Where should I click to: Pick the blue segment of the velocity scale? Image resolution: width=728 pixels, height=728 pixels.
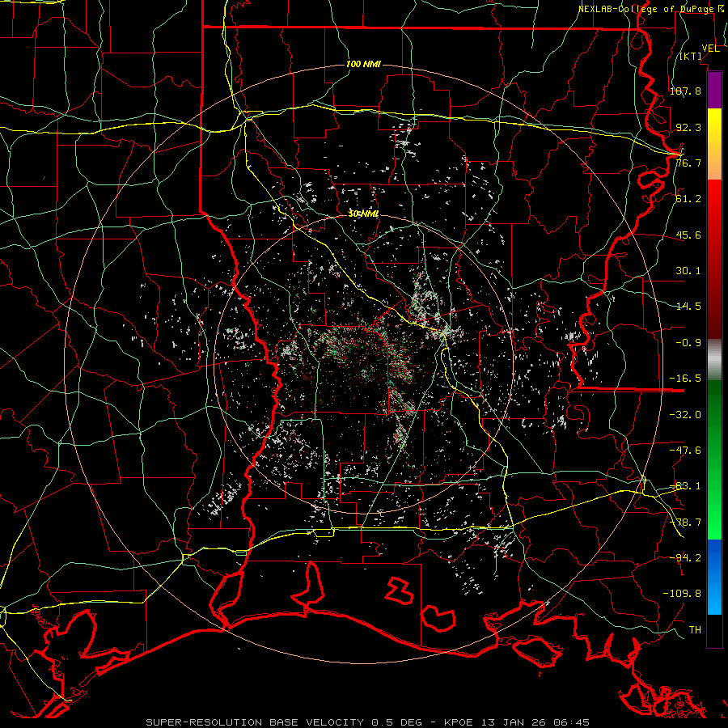pos(714,577)
